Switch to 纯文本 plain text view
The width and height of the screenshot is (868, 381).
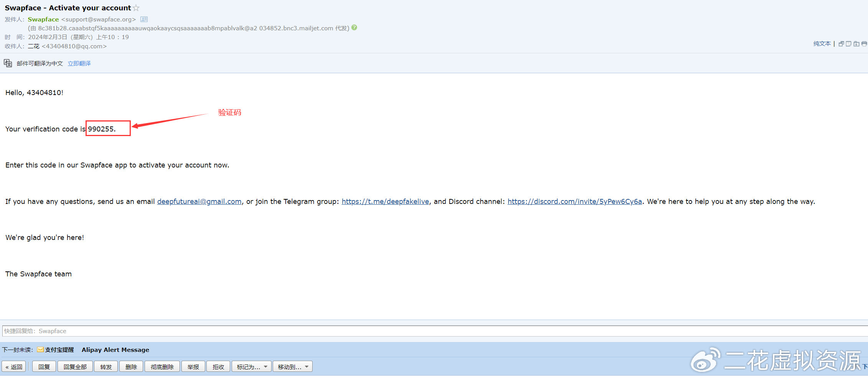pos(822,44)
